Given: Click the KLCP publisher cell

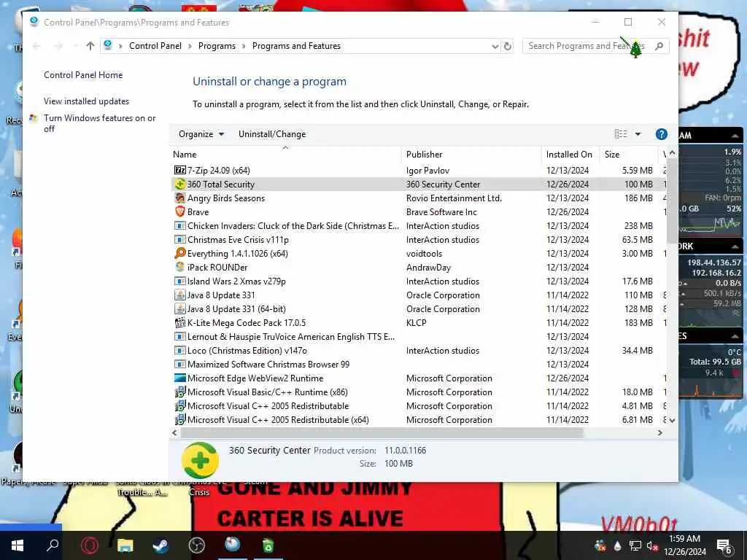Looking at the screenshot, I should (x=417, y=322).
